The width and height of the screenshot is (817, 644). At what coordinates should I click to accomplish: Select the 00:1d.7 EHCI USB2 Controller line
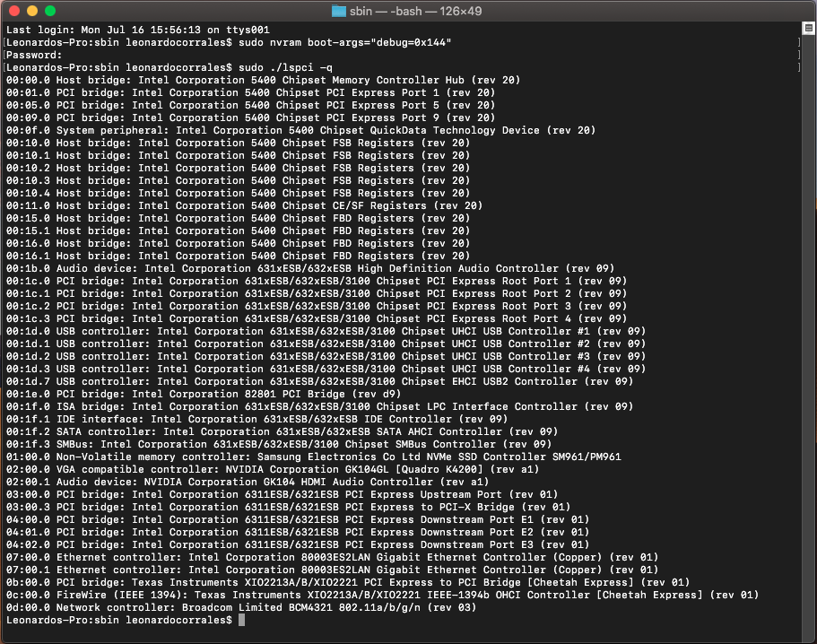320,381
